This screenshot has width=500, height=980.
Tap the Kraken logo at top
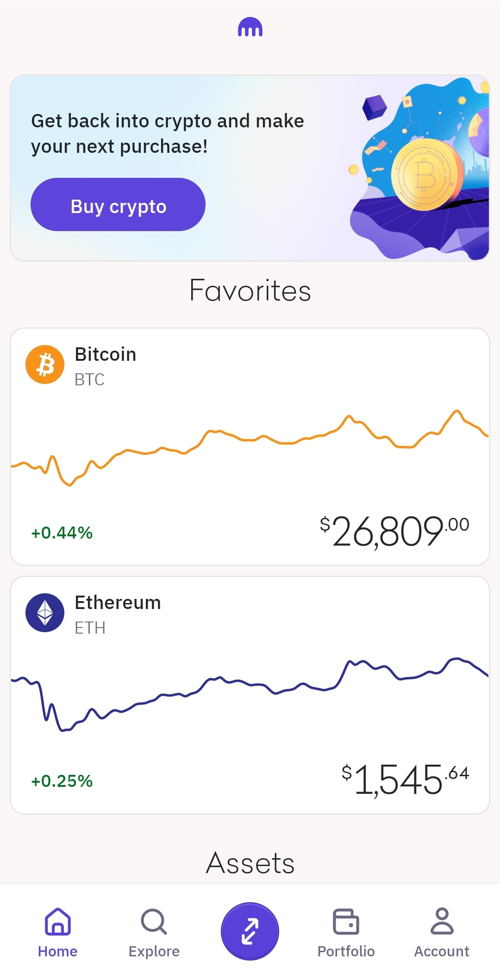pyautogui.click(x=250, y=27)
